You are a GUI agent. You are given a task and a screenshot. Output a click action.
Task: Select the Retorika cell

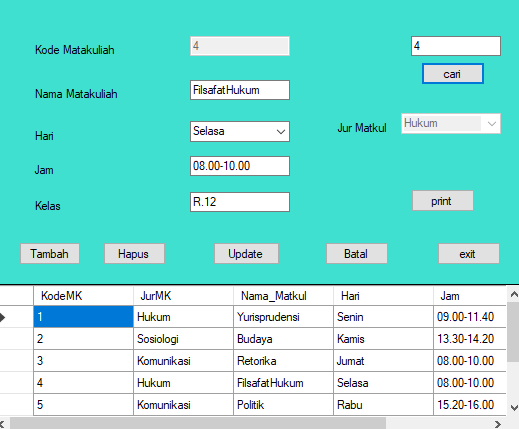pos(283,361)
